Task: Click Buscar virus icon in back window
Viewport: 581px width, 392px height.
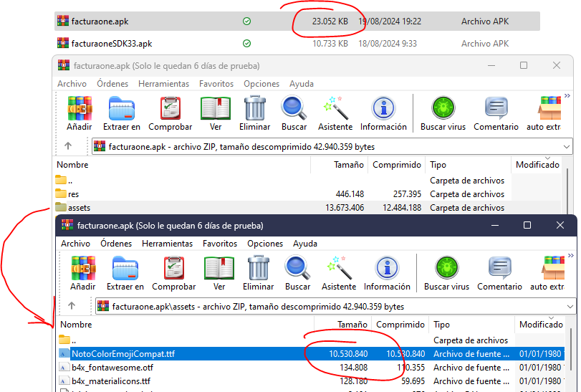Action: (443, 108)
